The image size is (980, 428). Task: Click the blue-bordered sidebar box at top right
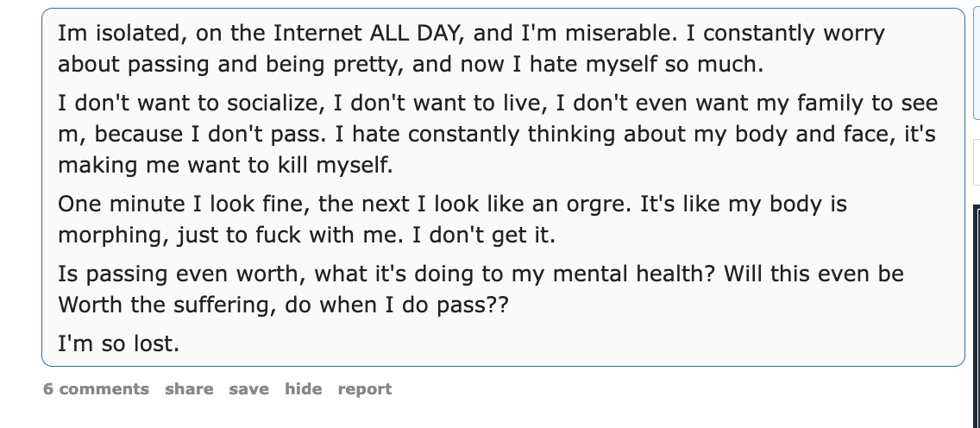[x=977, y=62]
